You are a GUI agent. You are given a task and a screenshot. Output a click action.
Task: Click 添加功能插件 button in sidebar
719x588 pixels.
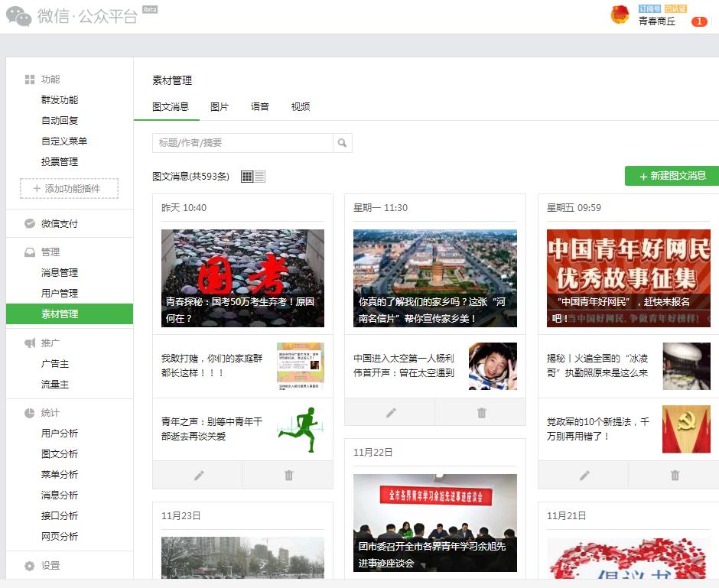click(70, 188)
